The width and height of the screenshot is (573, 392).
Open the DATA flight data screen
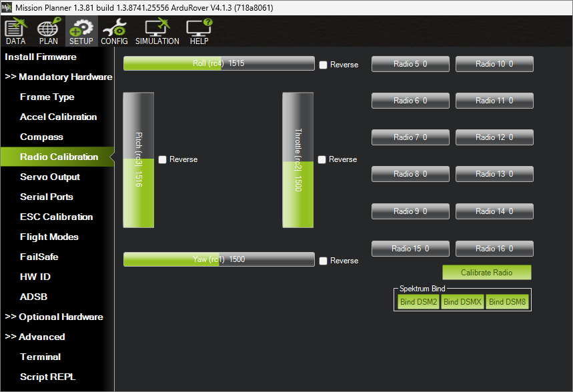tap(16, 31)
